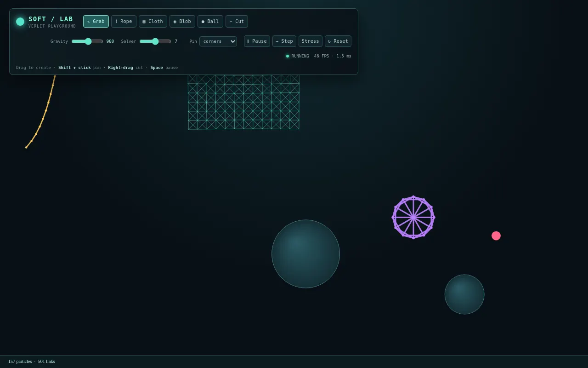Reset the simulation

point(338,41)
